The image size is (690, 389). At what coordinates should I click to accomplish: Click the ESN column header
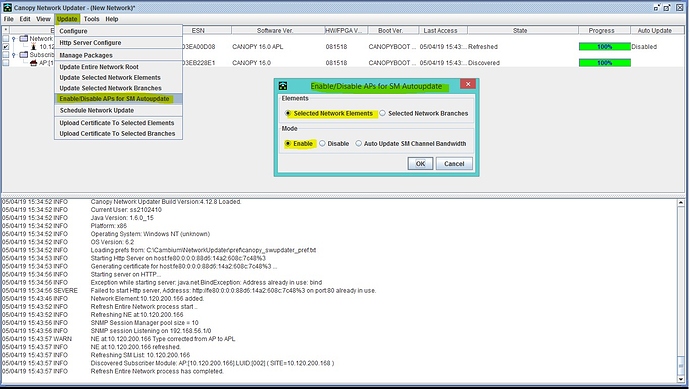coord(198,30)
